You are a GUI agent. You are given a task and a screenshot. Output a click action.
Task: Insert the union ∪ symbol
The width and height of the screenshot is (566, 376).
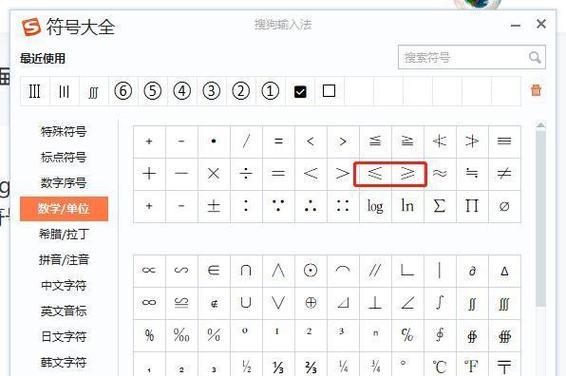246,303
